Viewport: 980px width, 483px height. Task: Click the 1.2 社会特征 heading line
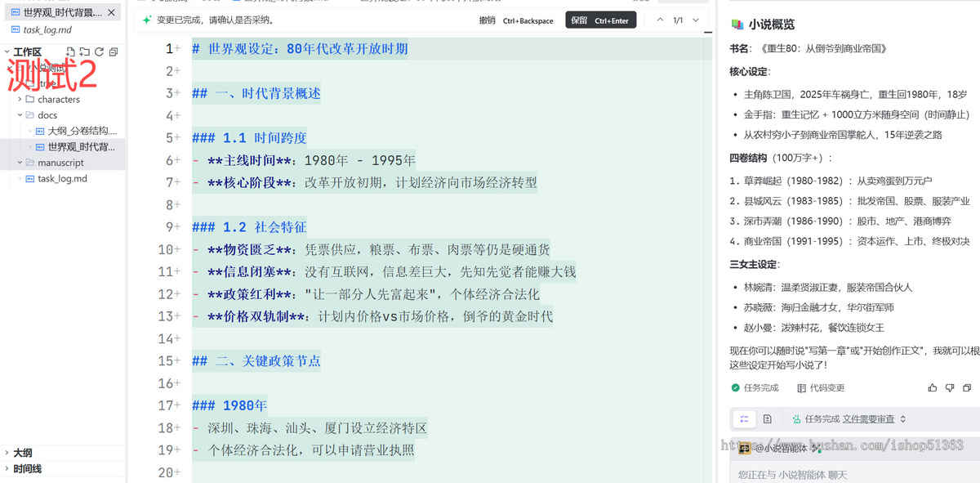click(x=249, y=227)
